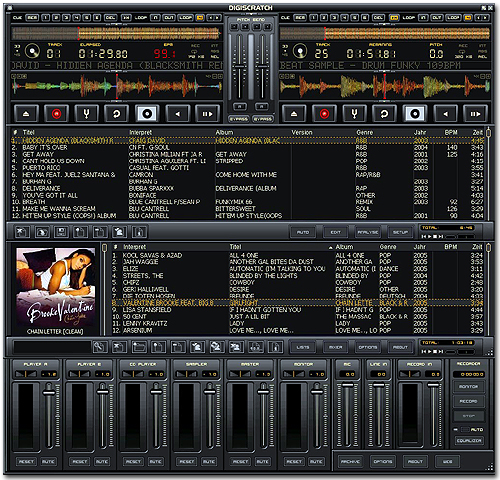The image size is (500, 480).
Task: Open the EQUALIZER in the recorder panel
Action: pos(469,440)
